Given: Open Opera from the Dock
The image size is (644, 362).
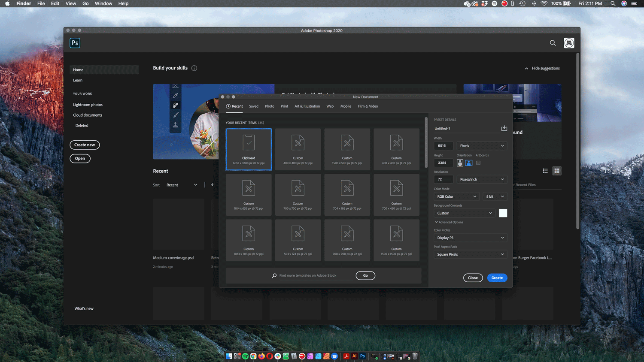Looking at the screenshot, I should (270, 356).
